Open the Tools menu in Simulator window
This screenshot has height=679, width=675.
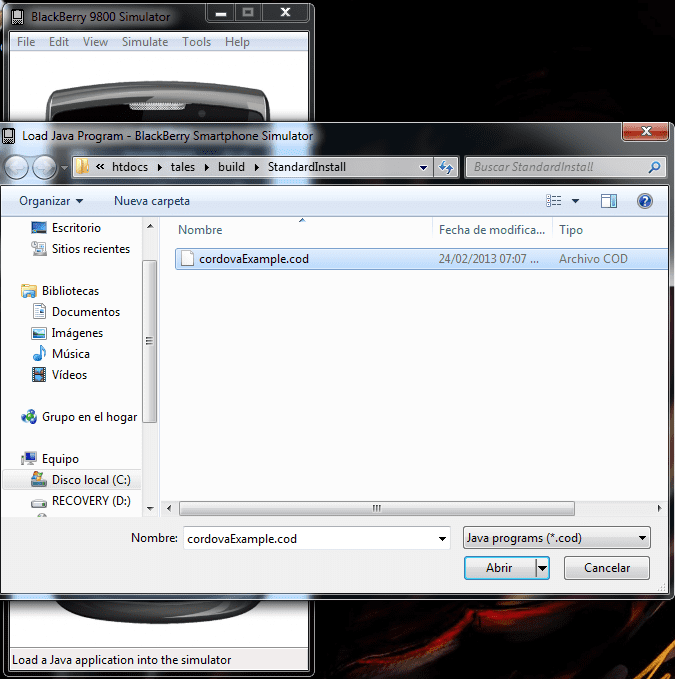[x=197, y=42]
